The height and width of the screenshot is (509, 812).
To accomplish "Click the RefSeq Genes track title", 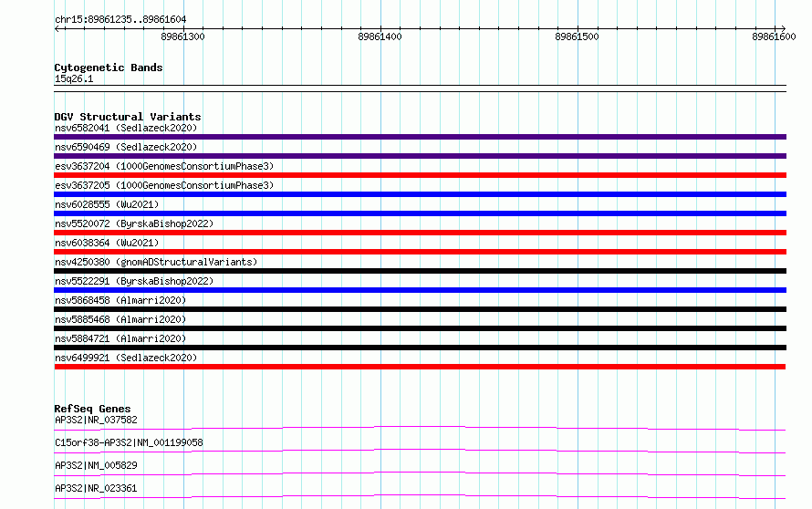I will coord(92,409).
